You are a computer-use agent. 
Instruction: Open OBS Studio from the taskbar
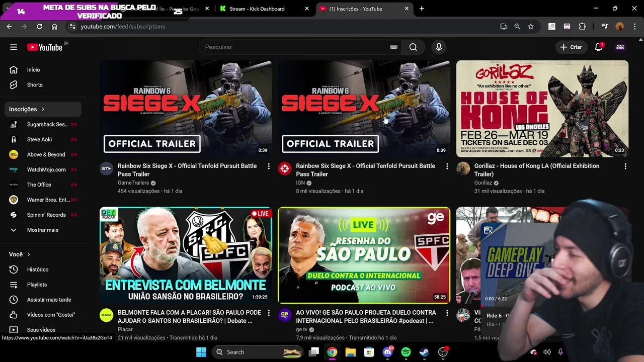point(443,352)
